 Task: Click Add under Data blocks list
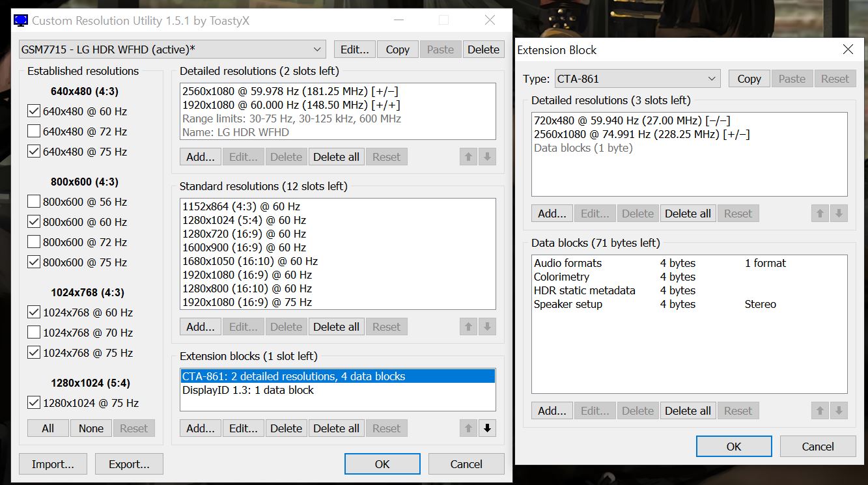click(x=552, y=411)
